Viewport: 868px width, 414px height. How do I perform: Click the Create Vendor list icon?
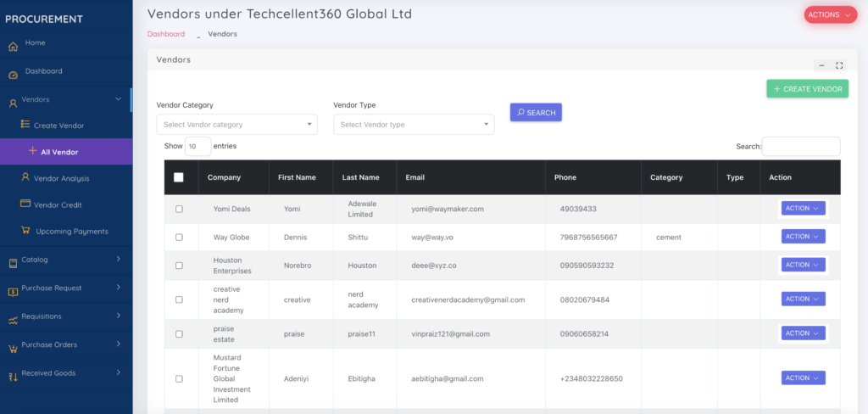coord(25,126)
